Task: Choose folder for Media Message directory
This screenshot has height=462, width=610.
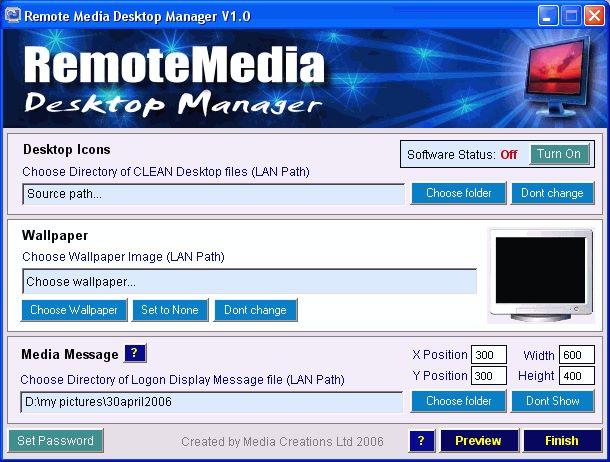Action: [459, 401]
